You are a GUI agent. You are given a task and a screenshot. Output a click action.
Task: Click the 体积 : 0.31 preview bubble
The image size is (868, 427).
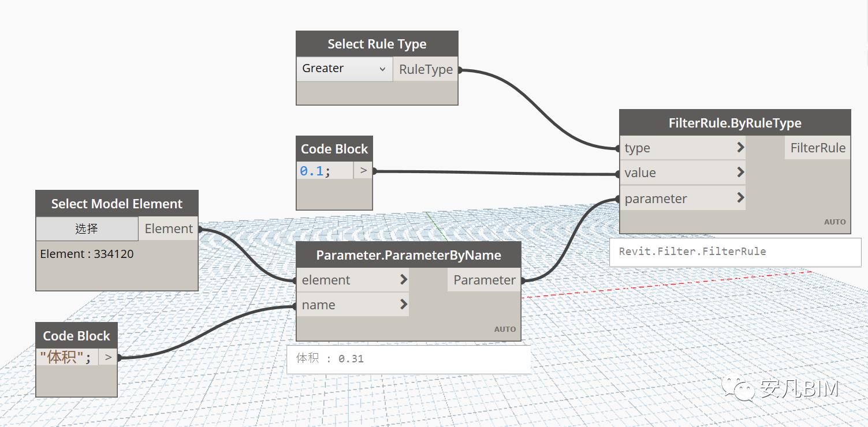coord(408,359)
